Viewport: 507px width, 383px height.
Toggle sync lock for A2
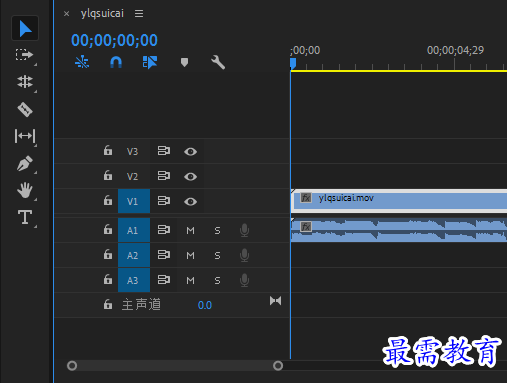click(x=164, y=255)
